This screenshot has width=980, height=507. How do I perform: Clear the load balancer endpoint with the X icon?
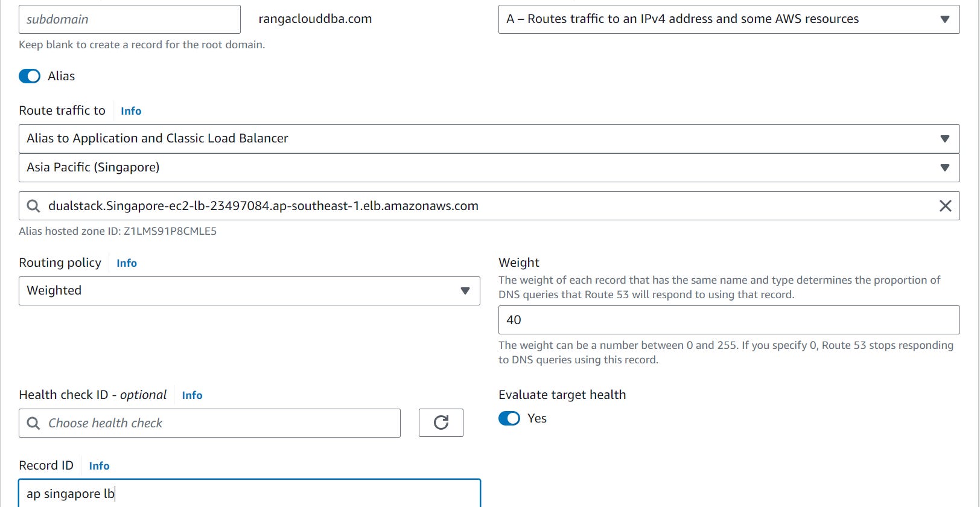click(945, 206)
